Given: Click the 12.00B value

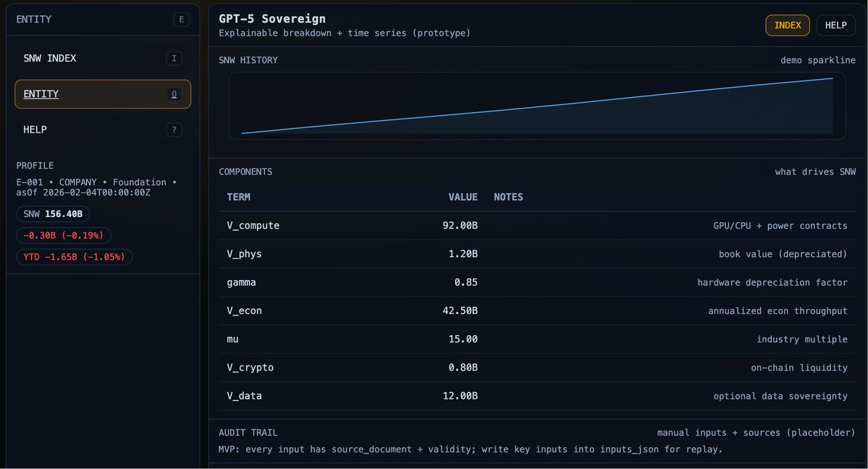Looking at the screenshot, I should 460,396.
